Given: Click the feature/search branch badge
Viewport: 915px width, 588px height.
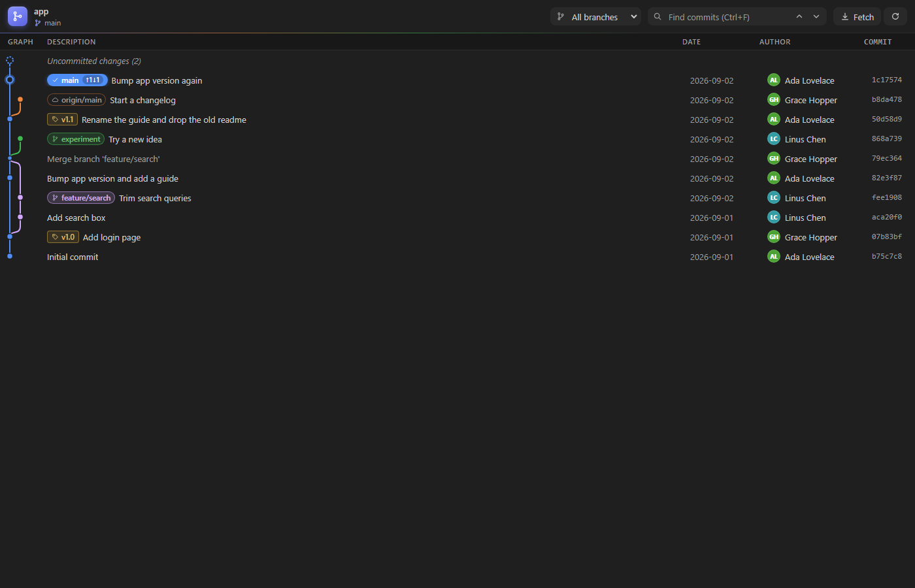Looking at the screenshot, I should [81, 198].
